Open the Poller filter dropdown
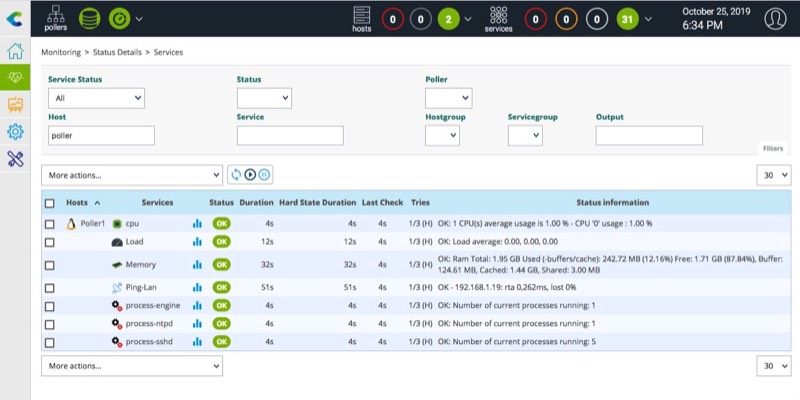The width and height of the screenshot is (800, 400). point(448,98)
